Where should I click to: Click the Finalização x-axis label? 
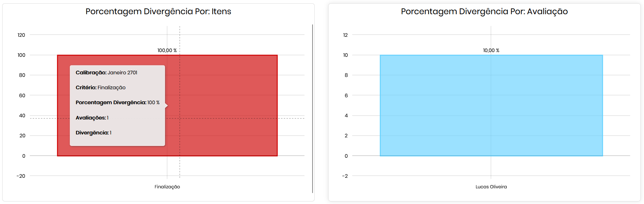pos(167,187)
